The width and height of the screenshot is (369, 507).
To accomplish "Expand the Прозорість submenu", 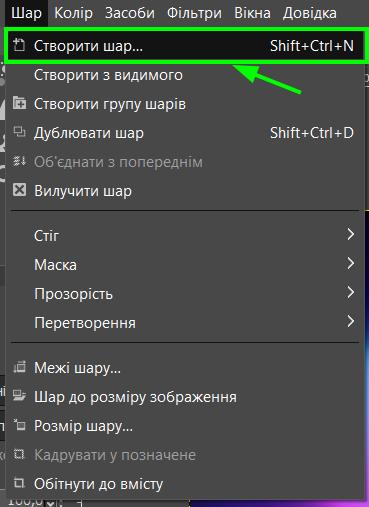I will [x=350, y=293].
